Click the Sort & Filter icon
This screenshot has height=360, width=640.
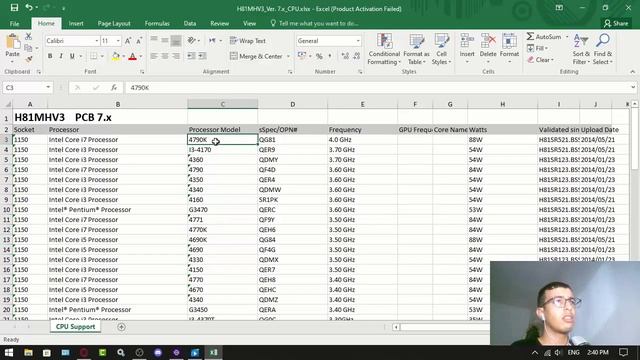click(581, 41)
